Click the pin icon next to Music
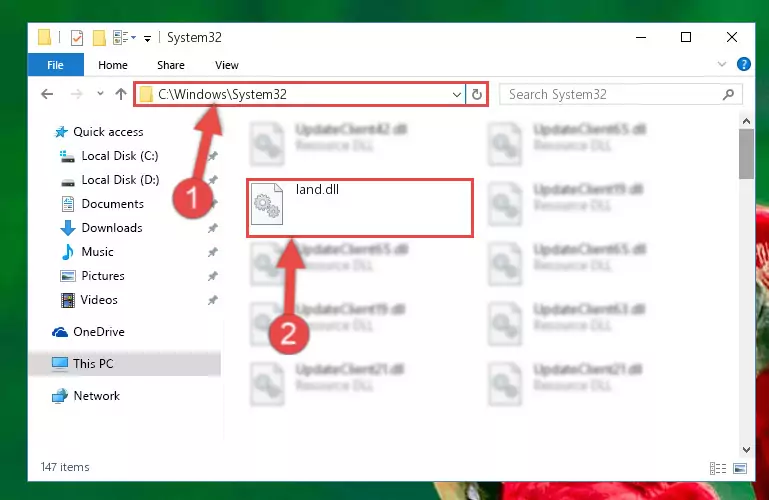 (212, 252)
